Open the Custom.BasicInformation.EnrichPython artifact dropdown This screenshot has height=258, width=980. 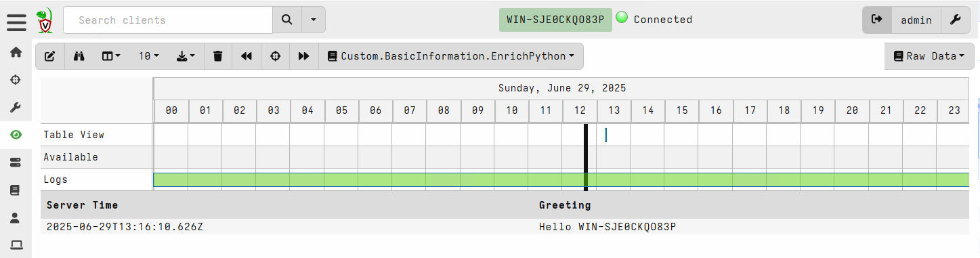pos(451,56)
